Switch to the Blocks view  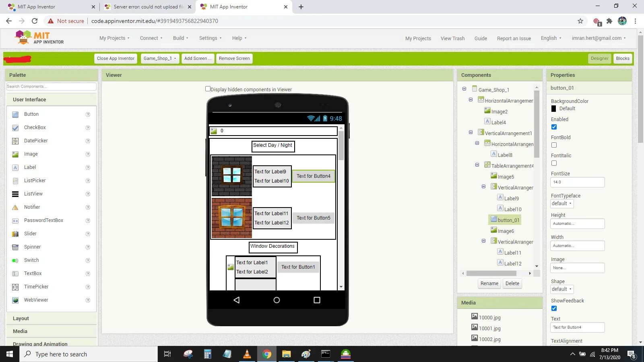(623, 58)
